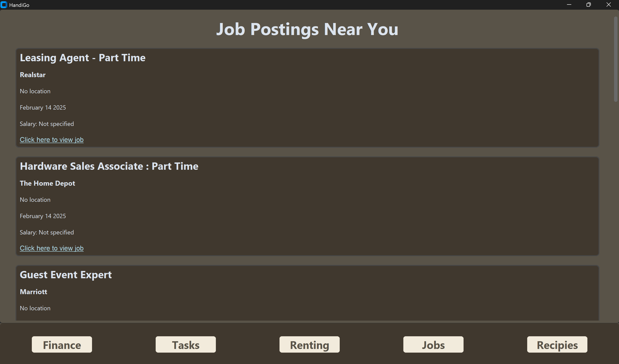Click the Leasing Agent salary text
This screenshot has height=364, width=619.
tap(47, 124)
